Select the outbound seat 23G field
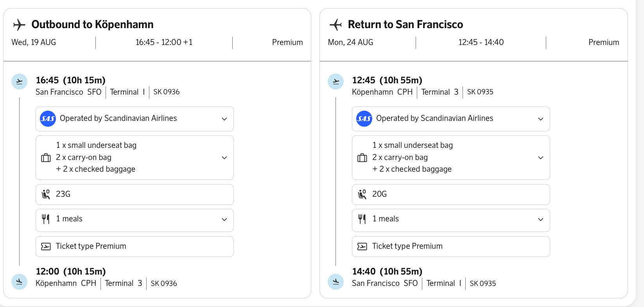Viewport: 644px width, 307px height. 135,194
